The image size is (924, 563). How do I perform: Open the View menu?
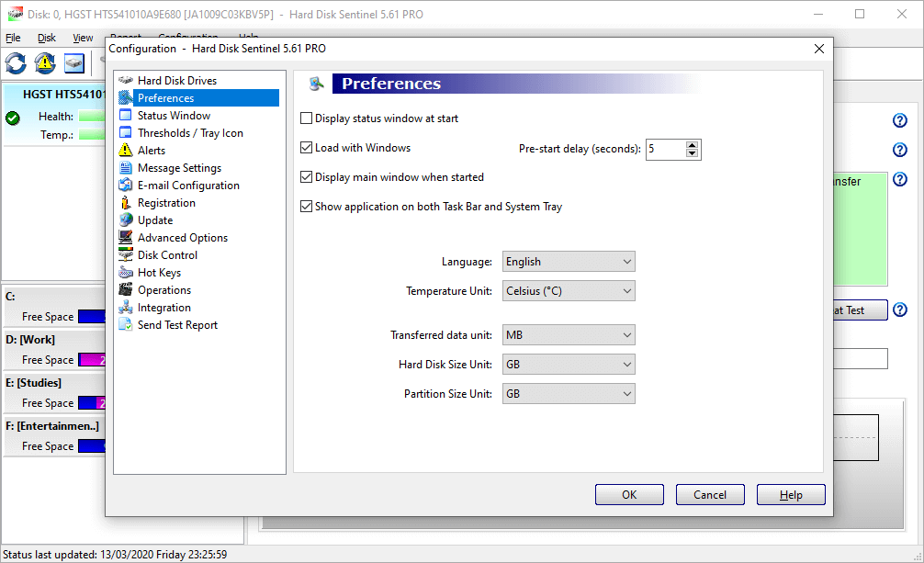[x=83, y=38]
